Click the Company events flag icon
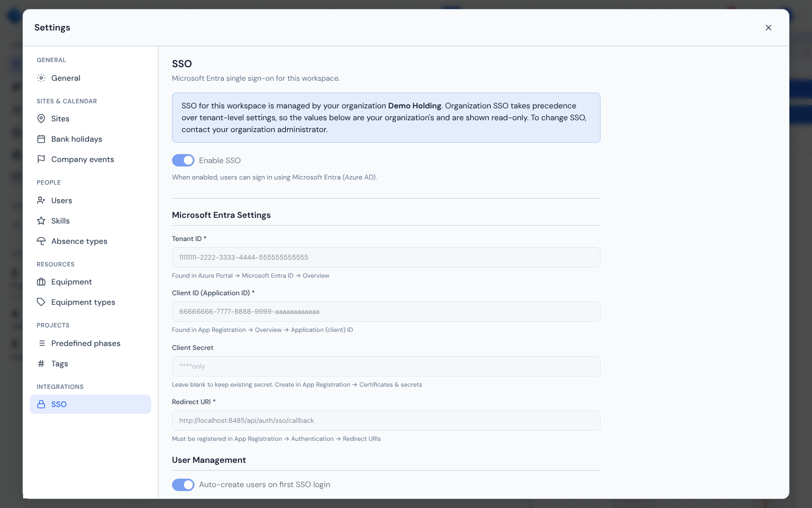Screen dimensions: 812x508 (x=41, y=159)
